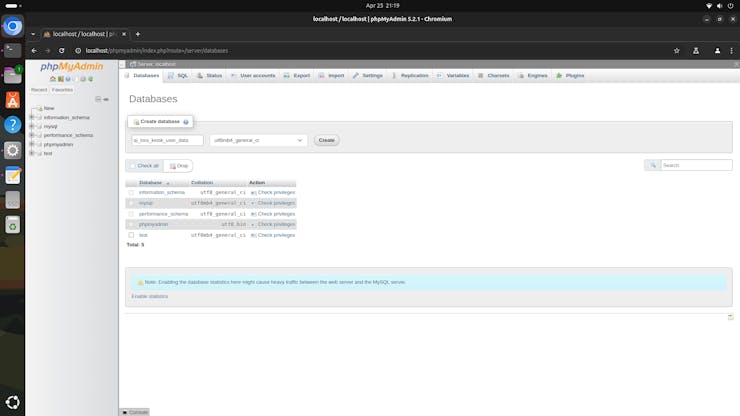Viewport: 740px width, 416px height.
Task: Open the User accounts tab
Action: pos(253,76)
